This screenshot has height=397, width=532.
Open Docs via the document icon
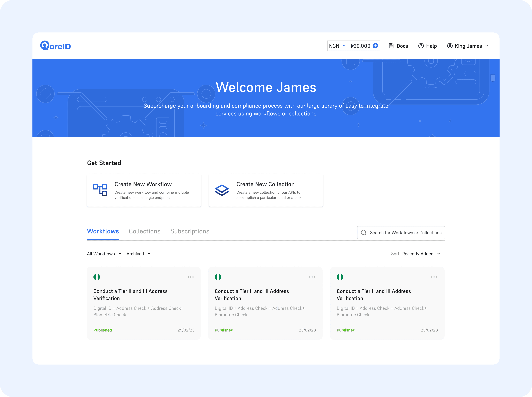391,46
